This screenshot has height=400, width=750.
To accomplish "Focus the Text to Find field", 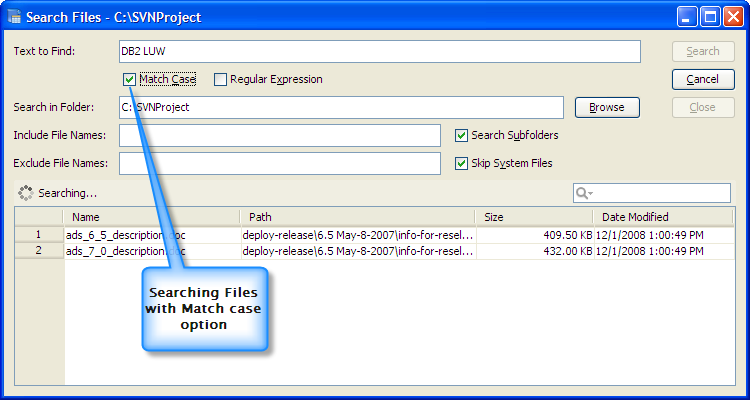I will coord(379,52).
